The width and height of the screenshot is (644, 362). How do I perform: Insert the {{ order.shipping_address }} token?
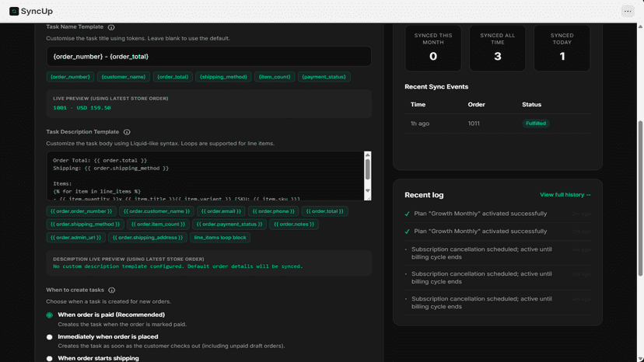(148, 238)
